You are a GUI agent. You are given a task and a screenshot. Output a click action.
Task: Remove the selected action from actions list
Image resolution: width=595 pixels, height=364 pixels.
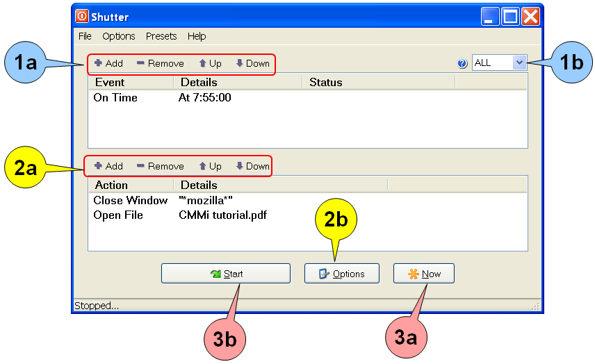coord(161,166)
